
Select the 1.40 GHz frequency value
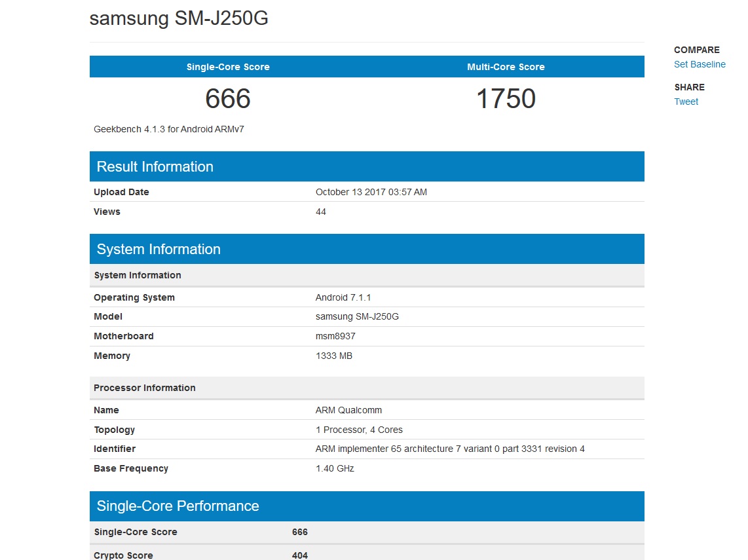click(x=335, y=468)
